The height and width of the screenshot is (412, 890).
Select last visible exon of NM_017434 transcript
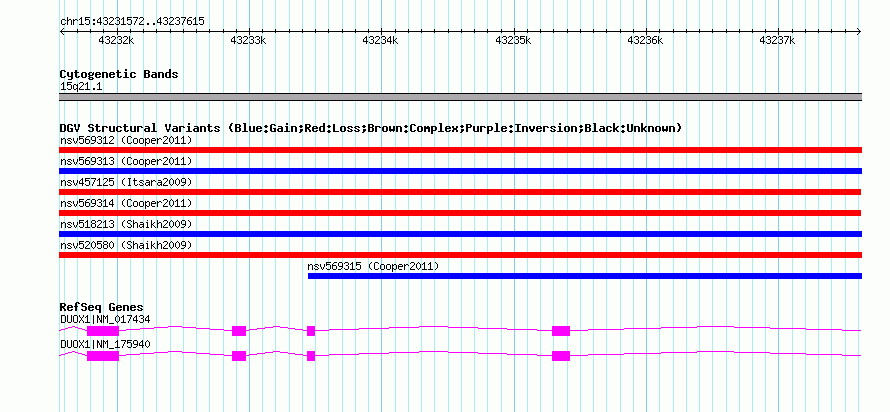pyautogui.click(x=561, y=331)
